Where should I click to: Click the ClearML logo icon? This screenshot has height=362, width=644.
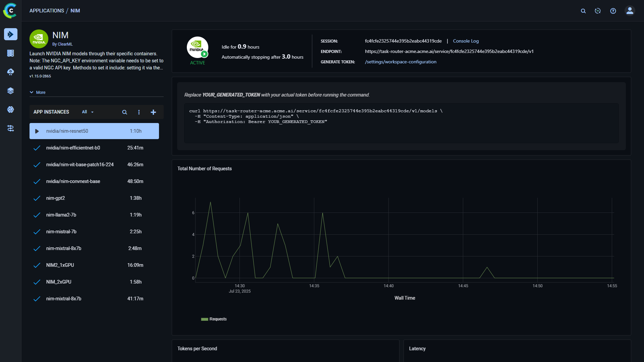10,10
